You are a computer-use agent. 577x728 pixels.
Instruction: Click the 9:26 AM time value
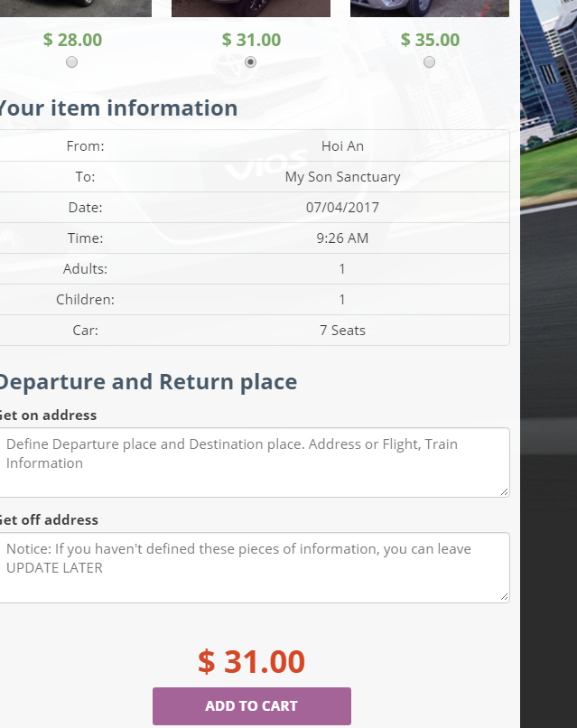[342, 238]
